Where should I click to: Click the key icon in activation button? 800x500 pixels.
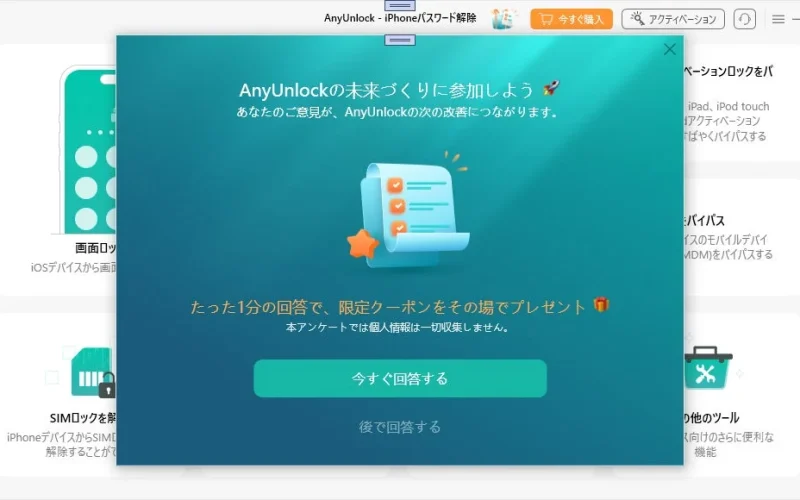(x=637, y=19)
